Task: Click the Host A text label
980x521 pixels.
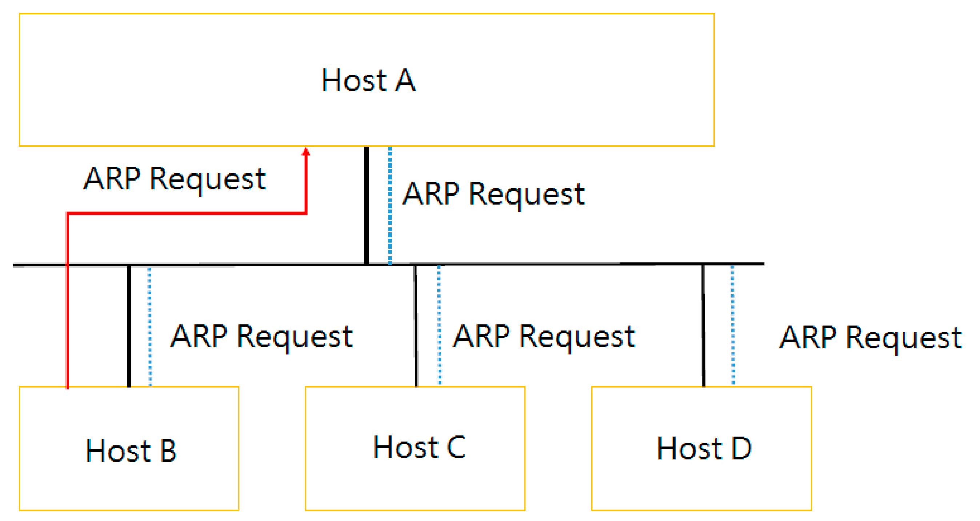Action: tap(368, 80)
